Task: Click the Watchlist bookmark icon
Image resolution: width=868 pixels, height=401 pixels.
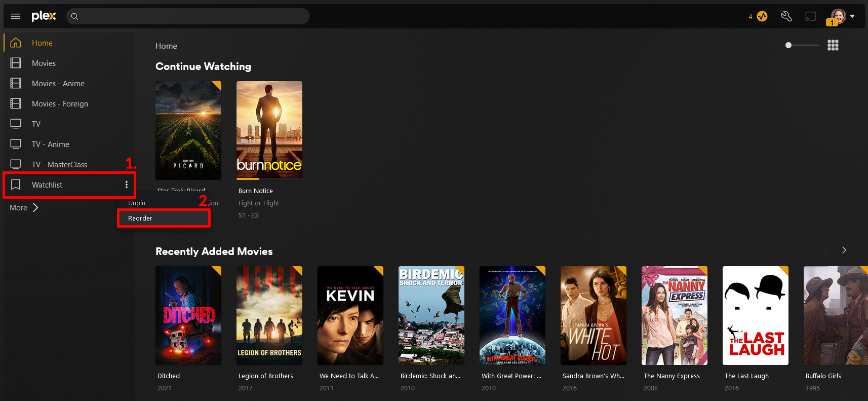Action: point(16,185)
